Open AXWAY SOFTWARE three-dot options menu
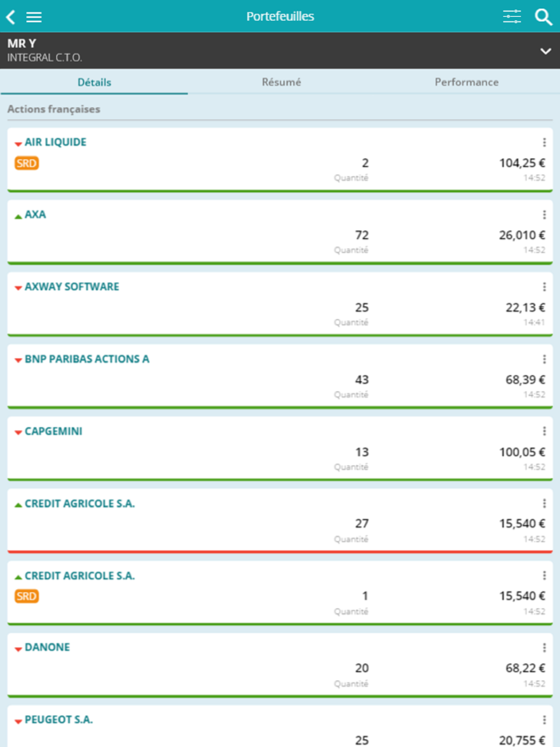 (x=544, y=287)
